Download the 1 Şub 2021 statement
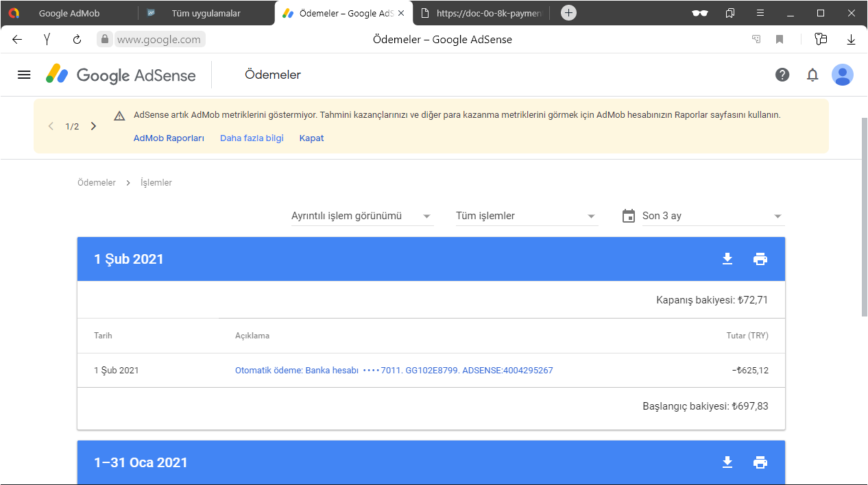Image resolution: width=868 pixels, height=485 pixels. 727,259
